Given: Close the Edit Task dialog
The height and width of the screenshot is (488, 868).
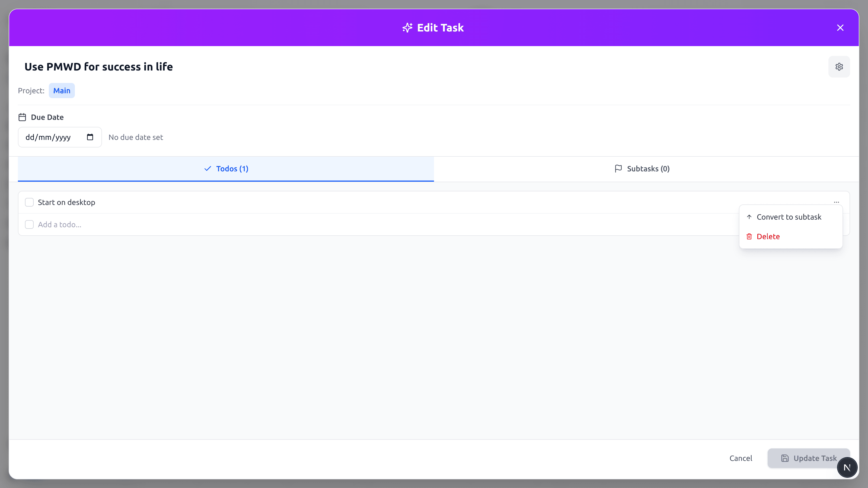Looking at the screenshot, I should point(840,28).
